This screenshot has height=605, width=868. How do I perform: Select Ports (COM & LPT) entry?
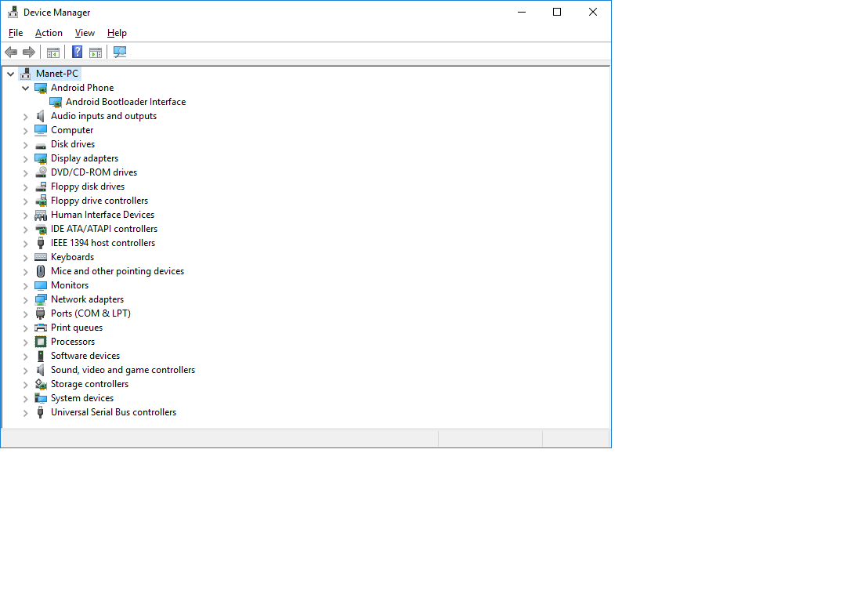pos(90,313)
